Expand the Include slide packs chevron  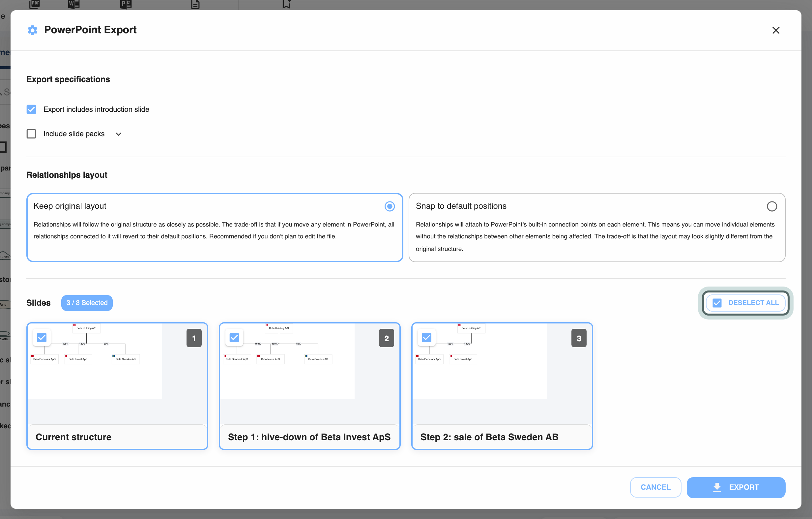118,134
